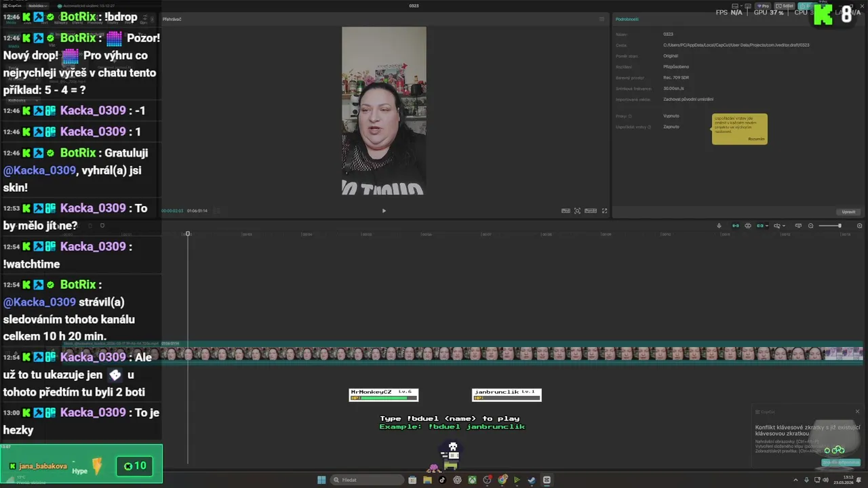This screenshot has height=488, width=868.
Task: Click the Hledat taskbar search box
Action: click(368, 480)
